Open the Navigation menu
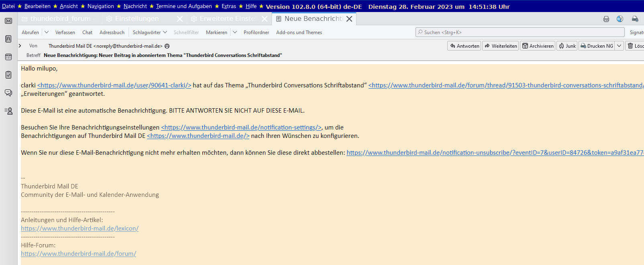644x265 pixels. coord(101,6)
